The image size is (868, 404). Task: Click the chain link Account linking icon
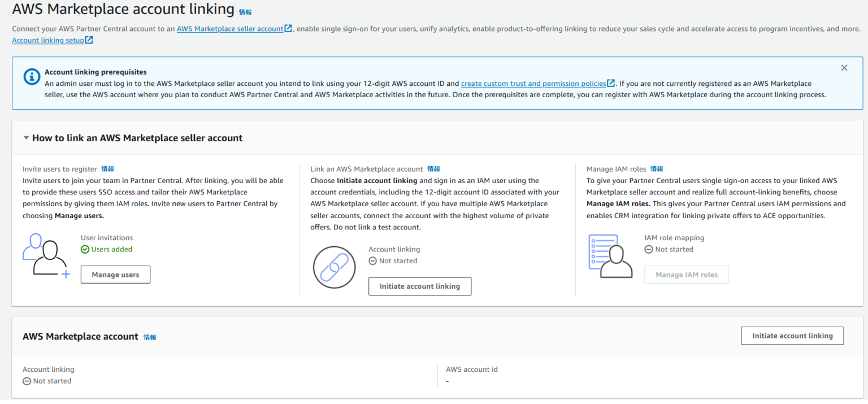click(x=334, y=267)
